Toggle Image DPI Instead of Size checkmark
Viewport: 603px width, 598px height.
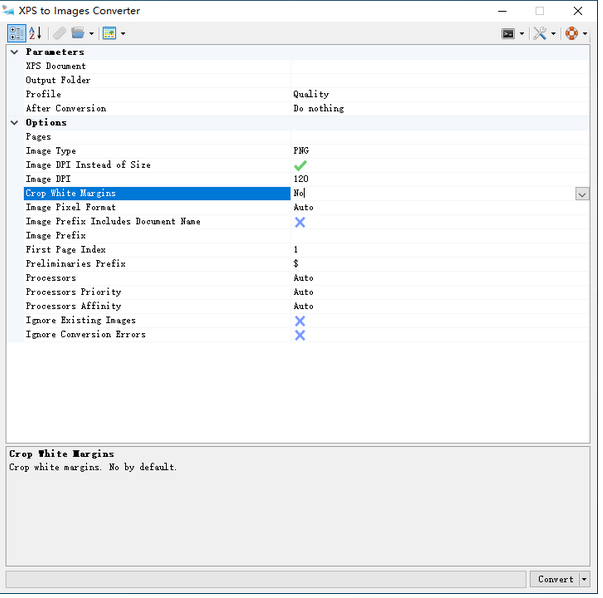(300, 165)
